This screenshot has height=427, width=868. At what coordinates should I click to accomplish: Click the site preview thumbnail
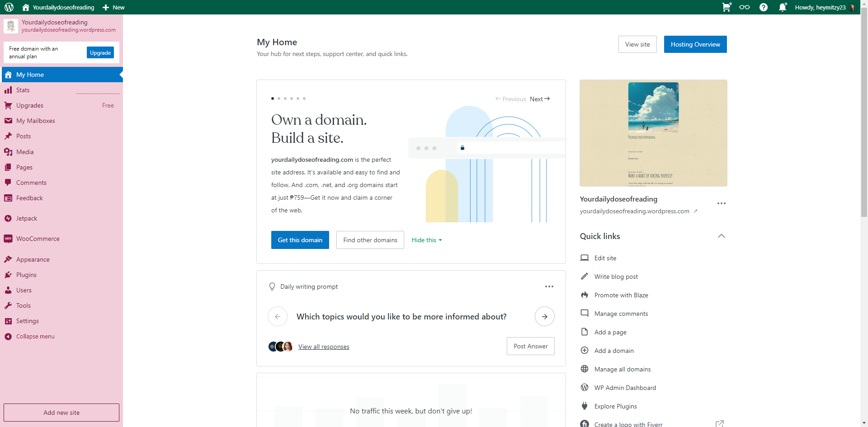tap(653, 133)
